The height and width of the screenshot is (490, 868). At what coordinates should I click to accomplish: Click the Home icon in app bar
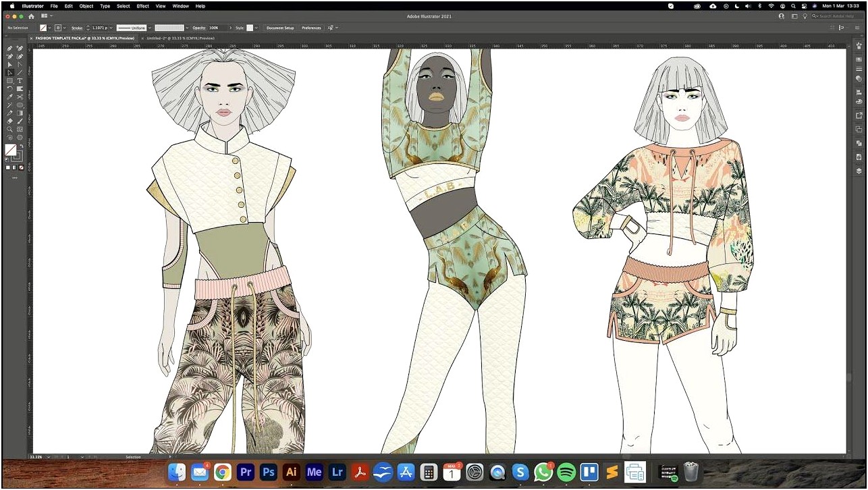[31, 16]
